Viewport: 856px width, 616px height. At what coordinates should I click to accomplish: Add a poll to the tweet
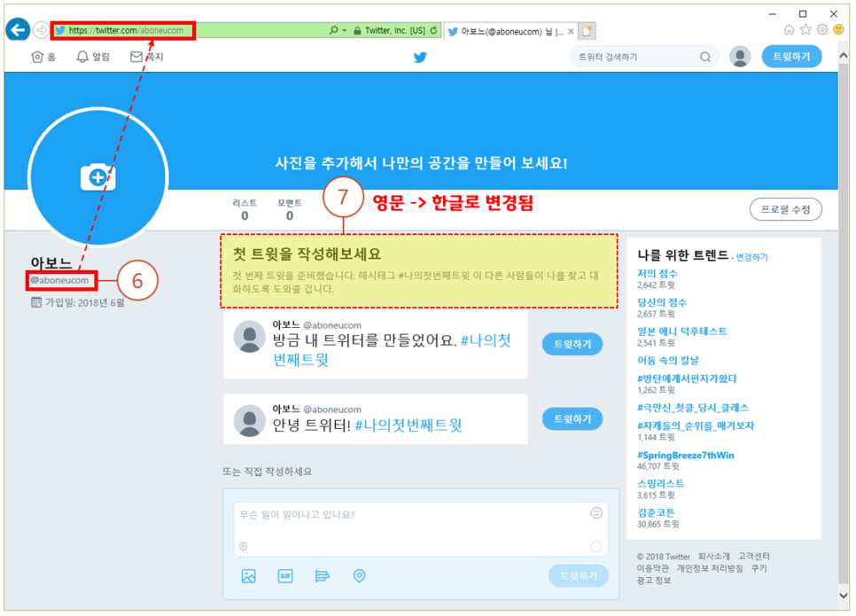(322, 576)
